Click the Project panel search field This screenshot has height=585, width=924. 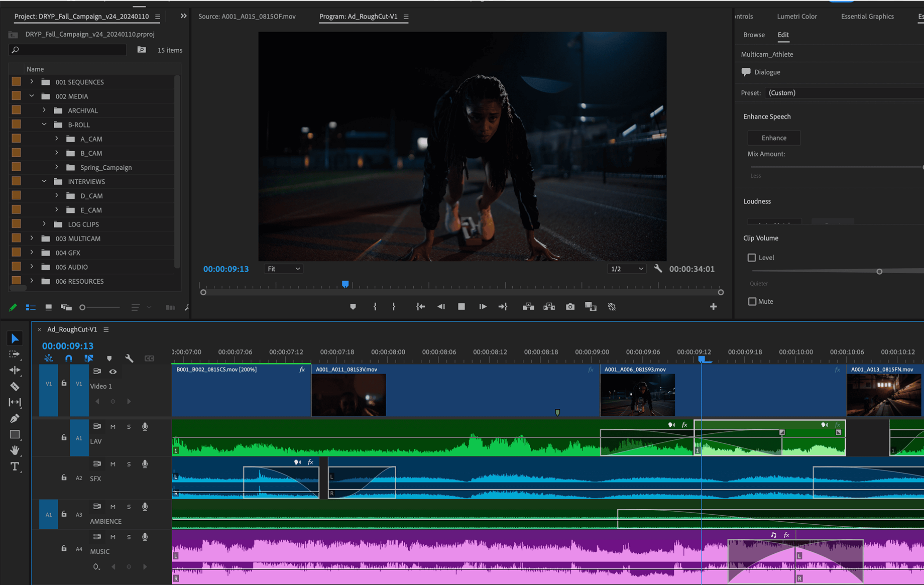67,50
